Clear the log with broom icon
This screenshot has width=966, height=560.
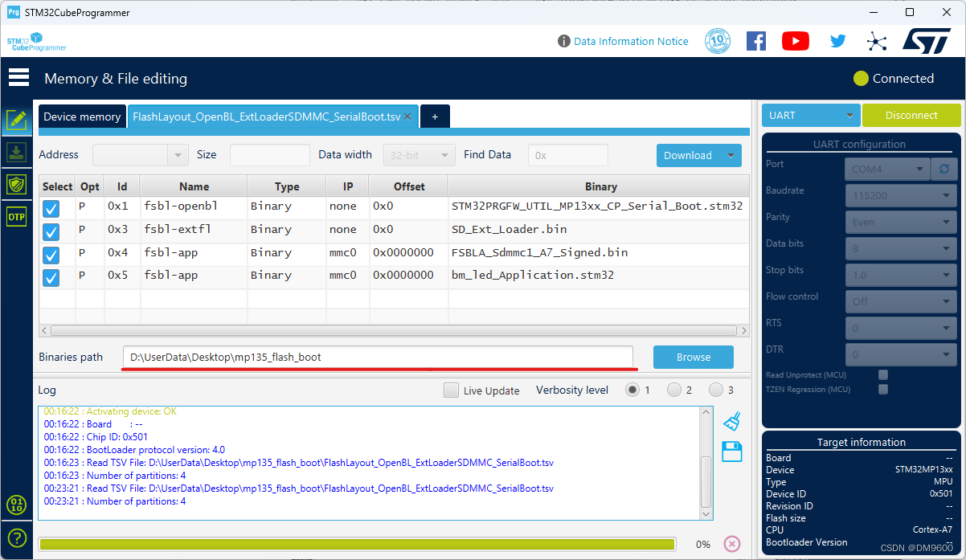(731, 421)
